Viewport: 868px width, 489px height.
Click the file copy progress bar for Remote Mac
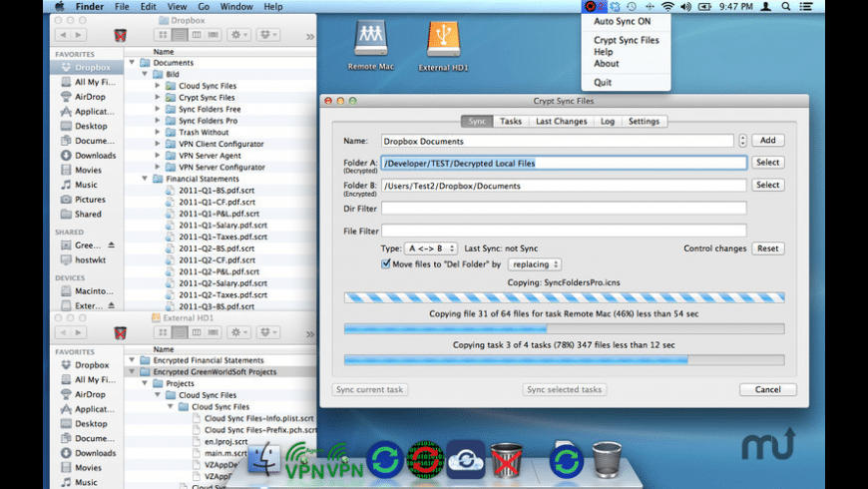[564, 329]
